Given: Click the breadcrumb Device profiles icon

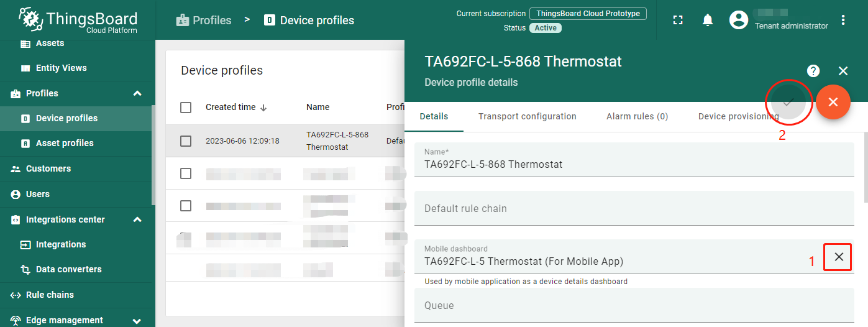Looking at the screenshot, I should coord(269,21).
